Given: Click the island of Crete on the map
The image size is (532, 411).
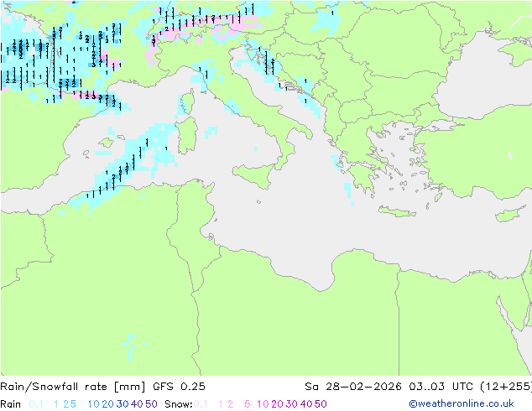Looking at the screenshot, I should [x=397, y=211].
